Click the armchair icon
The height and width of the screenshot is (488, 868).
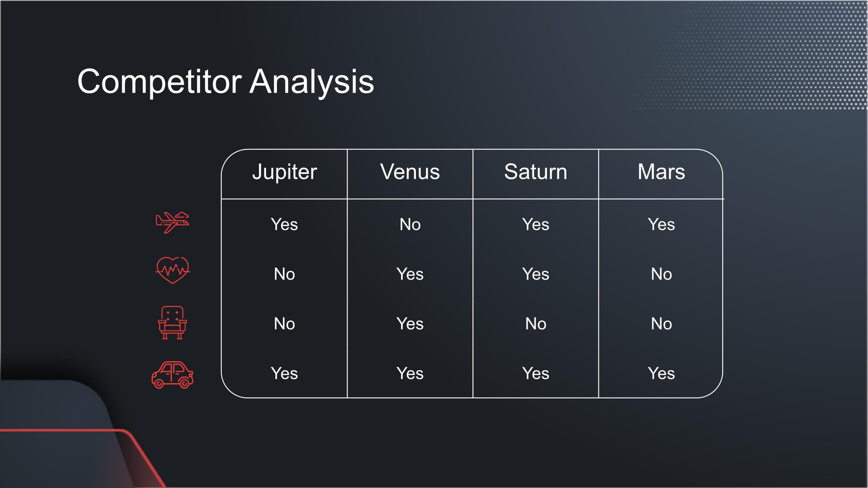[x=172, y=323]
